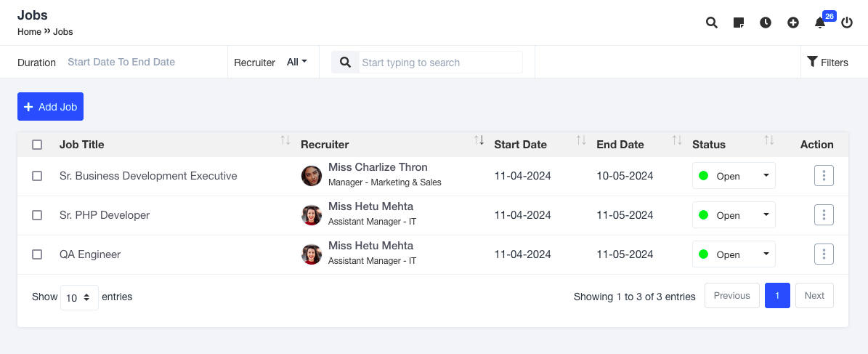Open status dropdown for Sr. Business Development Executive

[733, 176]
